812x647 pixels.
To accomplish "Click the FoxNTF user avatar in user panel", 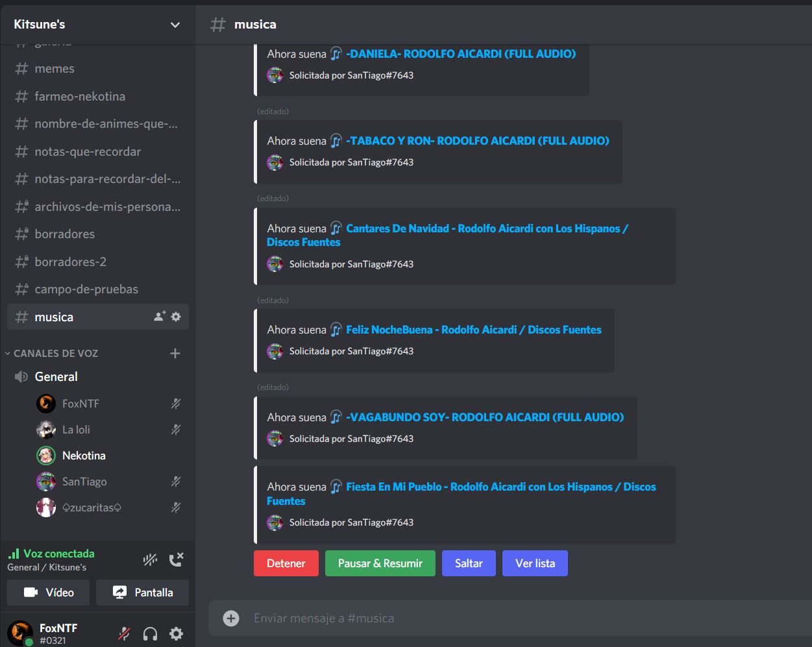I will coord(19,633).
